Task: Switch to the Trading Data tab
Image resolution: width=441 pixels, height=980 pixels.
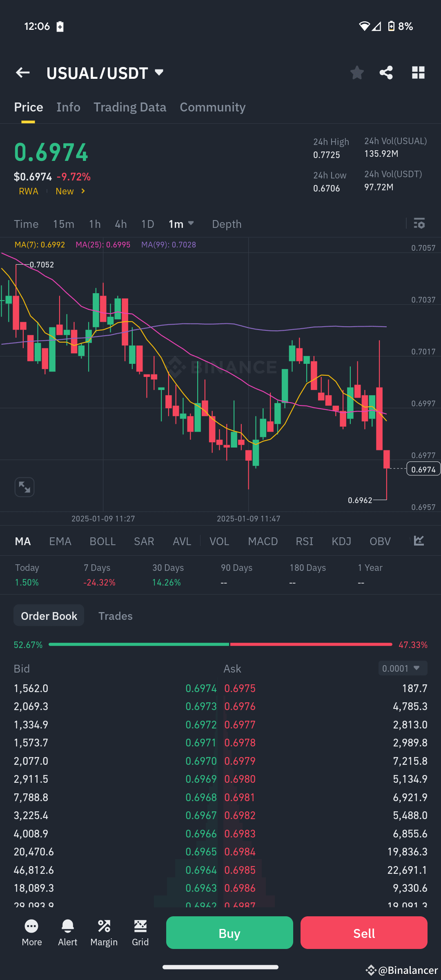Action: click(130, 107)
